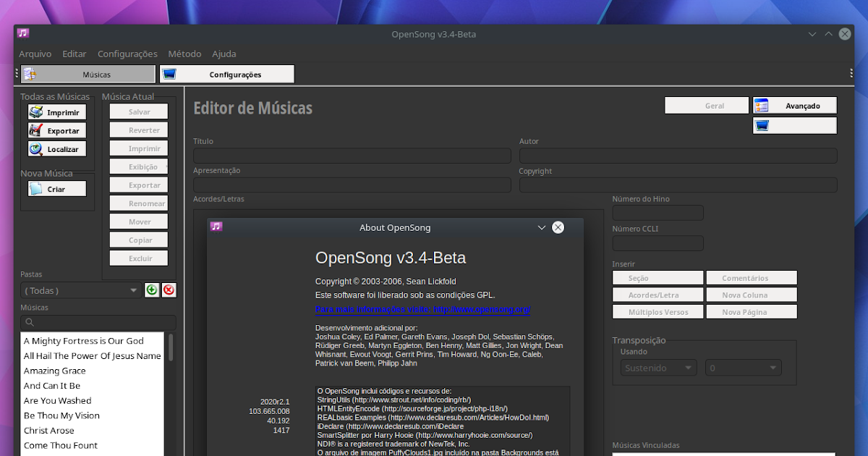Select Amazing Grace in the song list
The width and height of the screenshot is (868, 456).
(x=56, y=371)
